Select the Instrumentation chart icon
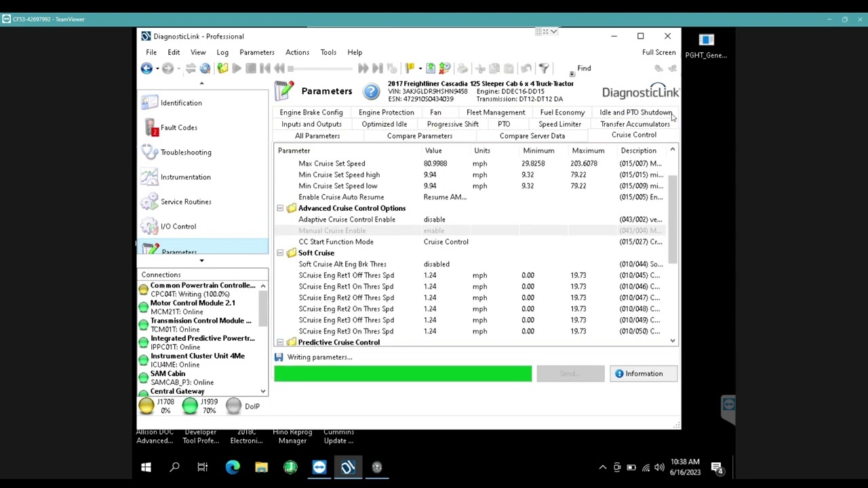The image size is (868, 488). click(x=150, y=177)
